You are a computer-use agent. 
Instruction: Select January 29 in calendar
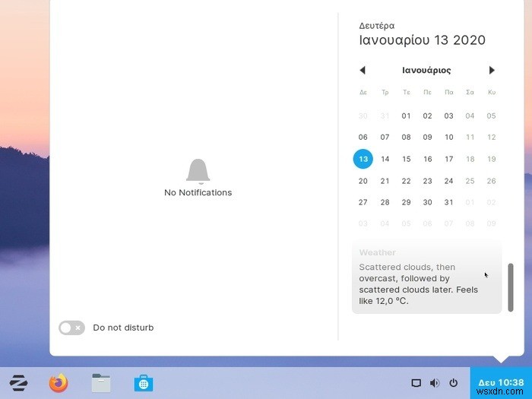click(406, 202)
